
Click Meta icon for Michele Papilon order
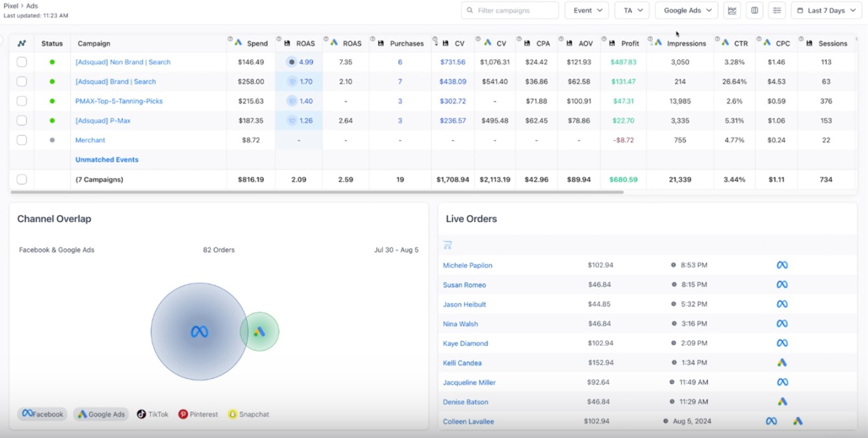tap(782, 265)
